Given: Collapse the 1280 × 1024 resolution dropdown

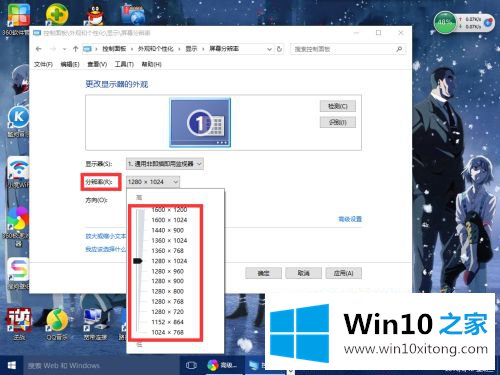Looking at the screenshot, I should (153, 182).
